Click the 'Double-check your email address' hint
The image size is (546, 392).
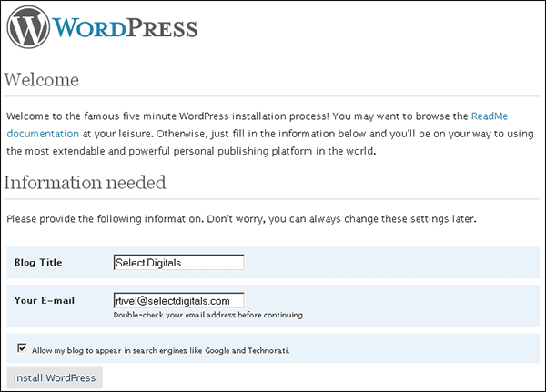(x=209, y=315)
